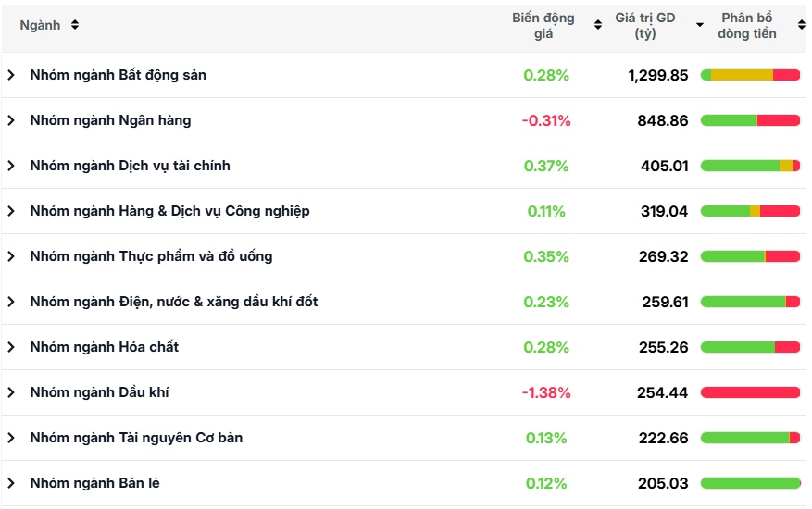
Task: Expand the Ngân hàng row chevron
Action: 11,120
